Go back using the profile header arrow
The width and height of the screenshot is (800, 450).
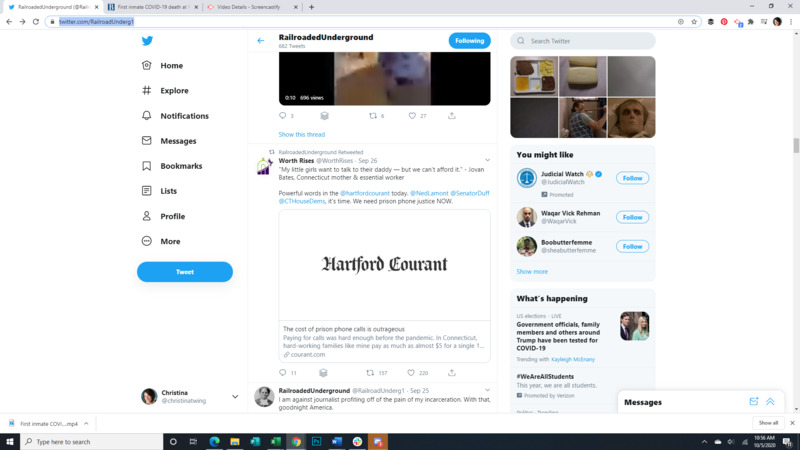tap(261, 41)
